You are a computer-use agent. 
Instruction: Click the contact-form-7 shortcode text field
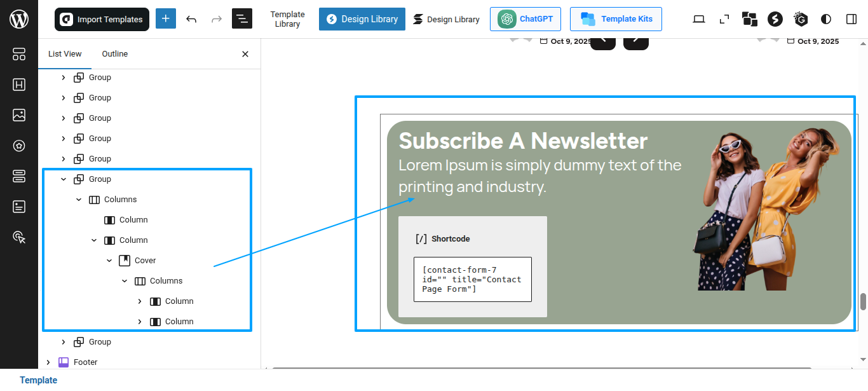(x=472, y=279)
